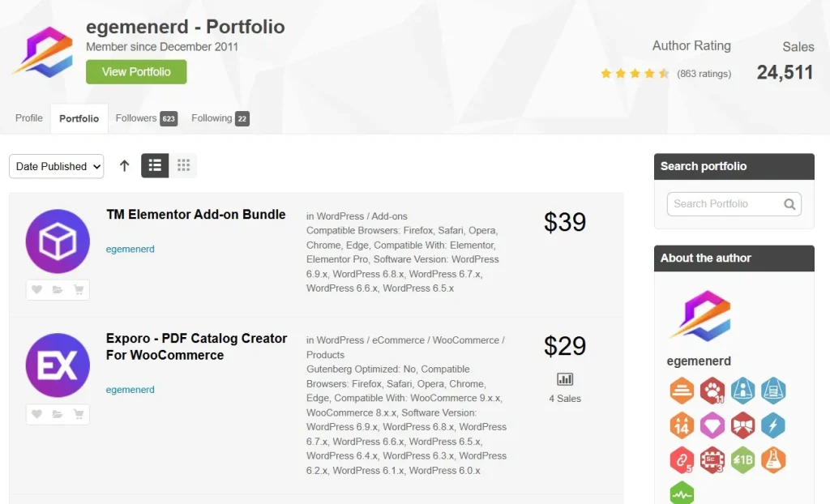
Task: Click the blue lightning bolt badge
Action: (773, 425)
